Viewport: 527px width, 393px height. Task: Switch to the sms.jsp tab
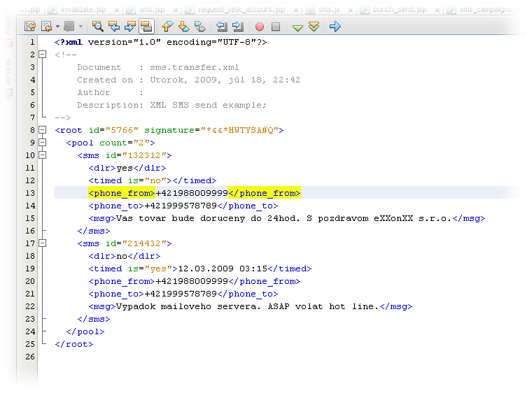152,10
